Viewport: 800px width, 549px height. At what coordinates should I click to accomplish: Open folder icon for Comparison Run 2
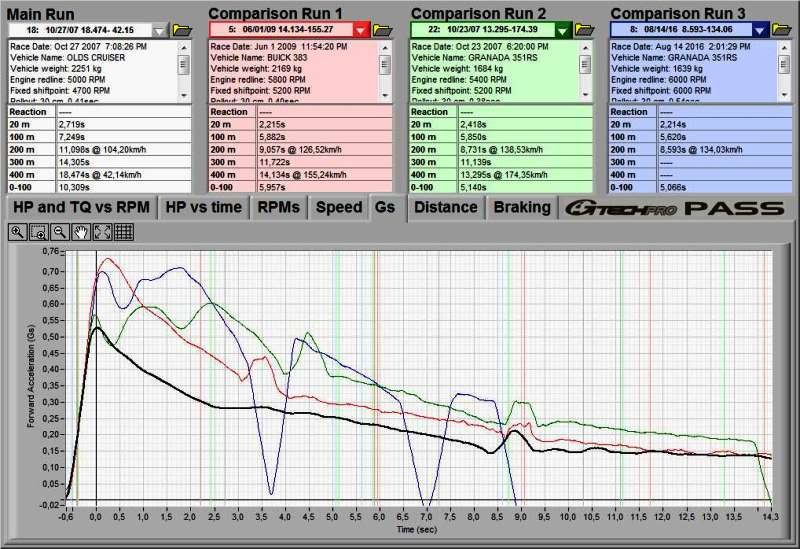click(x=584, y=30)
